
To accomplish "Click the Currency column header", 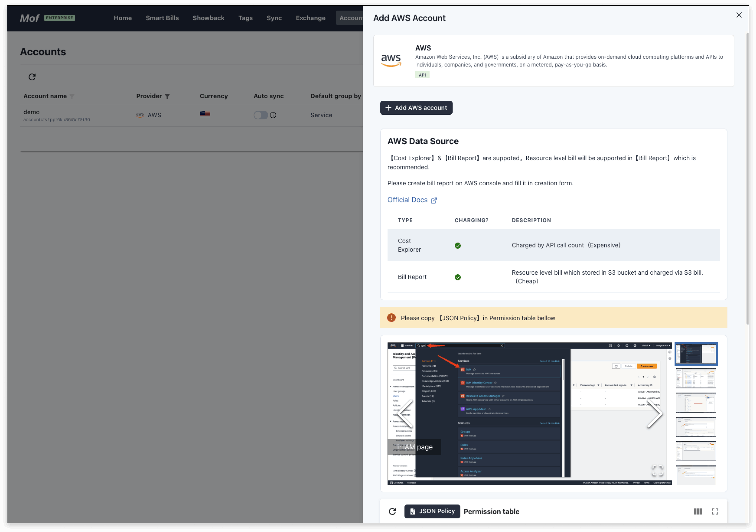I will (x=213, y=96).
